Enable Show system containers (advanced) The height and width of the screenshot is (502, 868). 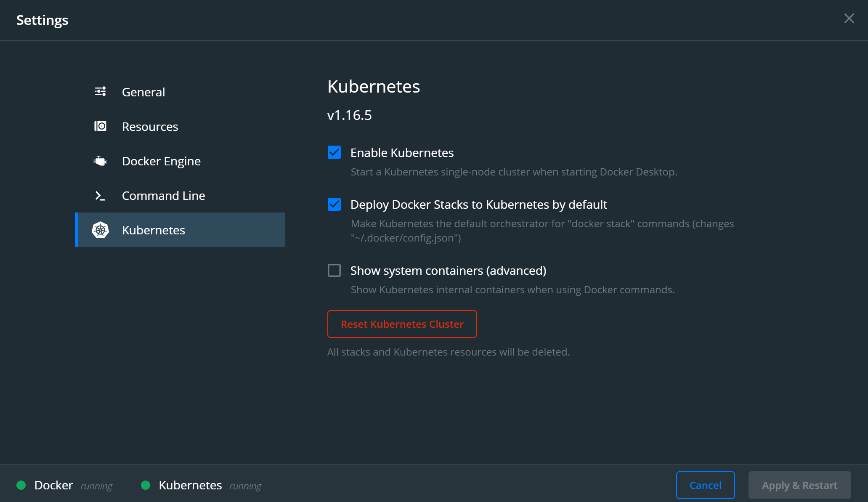334,270
